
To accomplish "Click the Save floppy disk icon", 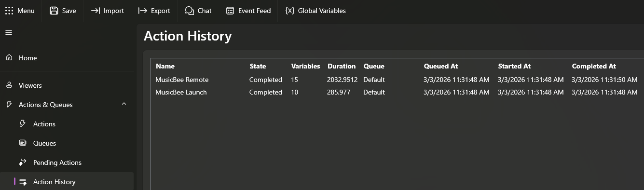I will (x=54, y=11).
